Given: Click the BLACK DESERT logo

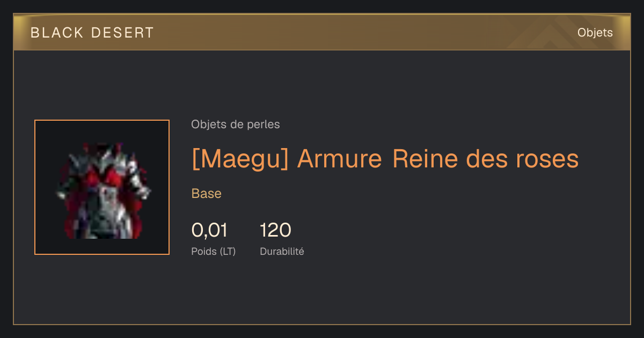Looking at the screenshot, I should pyautogui.click(x=92, y=33).
